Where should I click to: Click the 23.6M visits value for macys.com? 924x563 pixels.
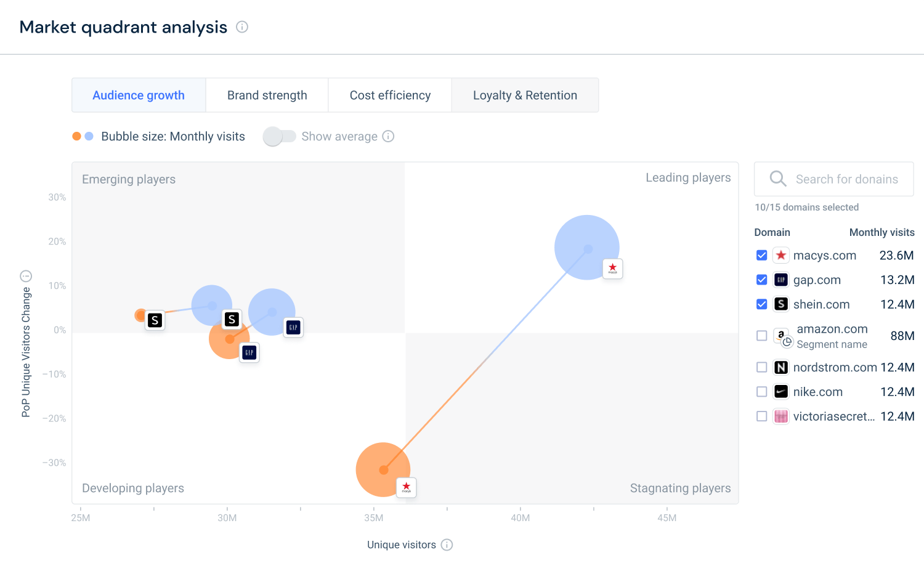point(896,255)
